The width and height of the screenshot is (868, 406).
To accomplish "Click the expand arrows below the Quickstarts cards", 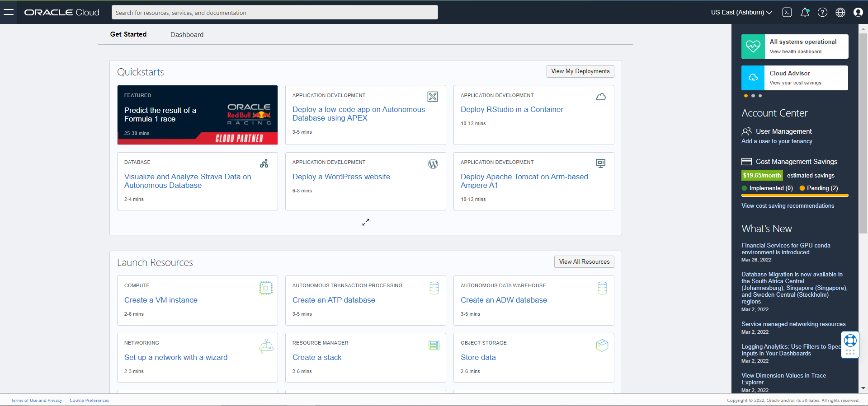I will point(366,222).
